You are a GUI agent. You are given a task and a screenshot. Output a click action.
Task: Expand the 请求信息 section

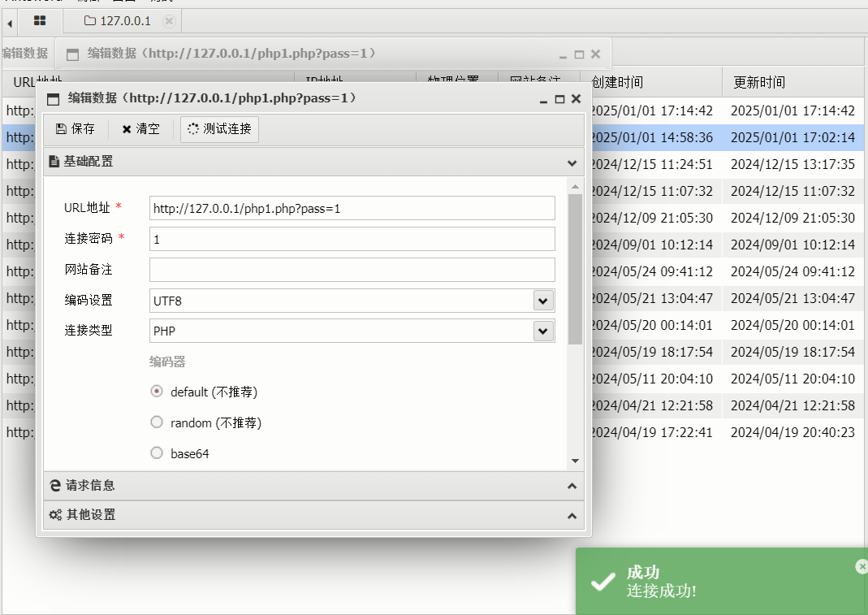pyautogui.click(x=313, y=486)
